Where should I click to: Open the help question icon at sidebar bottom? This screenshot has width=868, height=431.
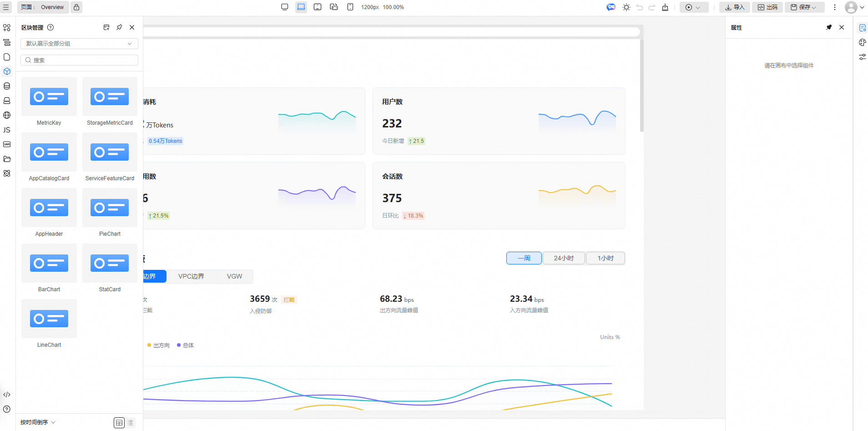[x=7, y=409]
